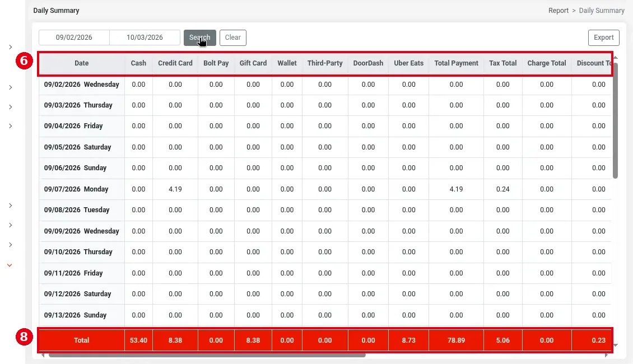Click the Credit Card column header

click(x=175, y=63)
